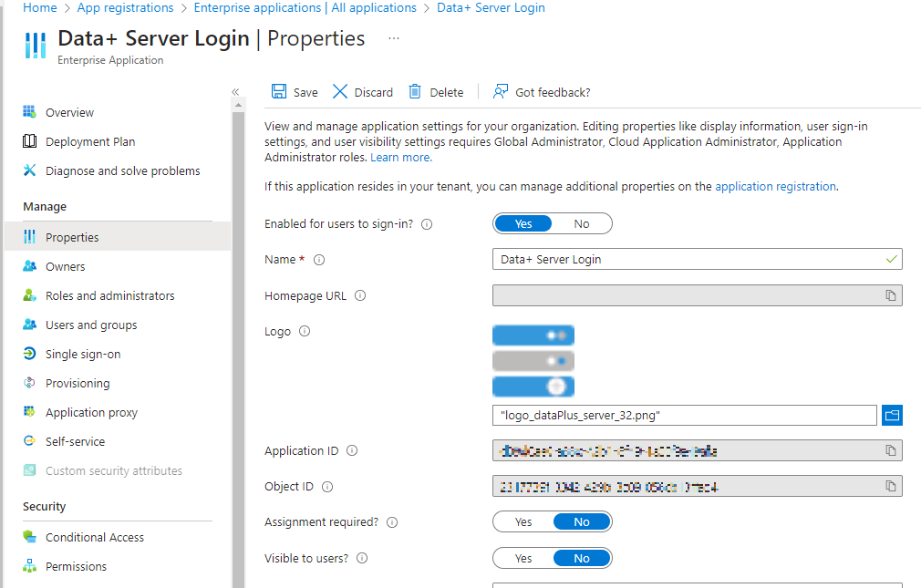Viewport: 921px width, 588px height.
Task: Click the Application proxy icon
Action: (x=29, y=411)
